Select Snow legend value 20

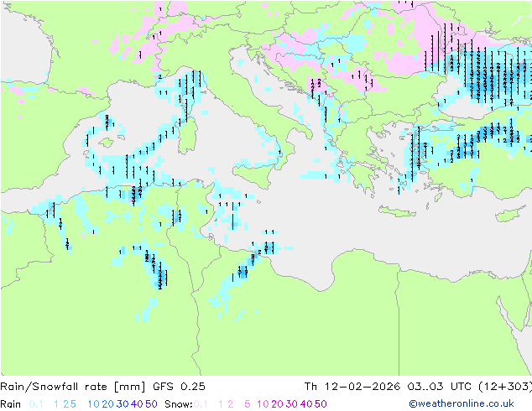click(x=277, y=404)
